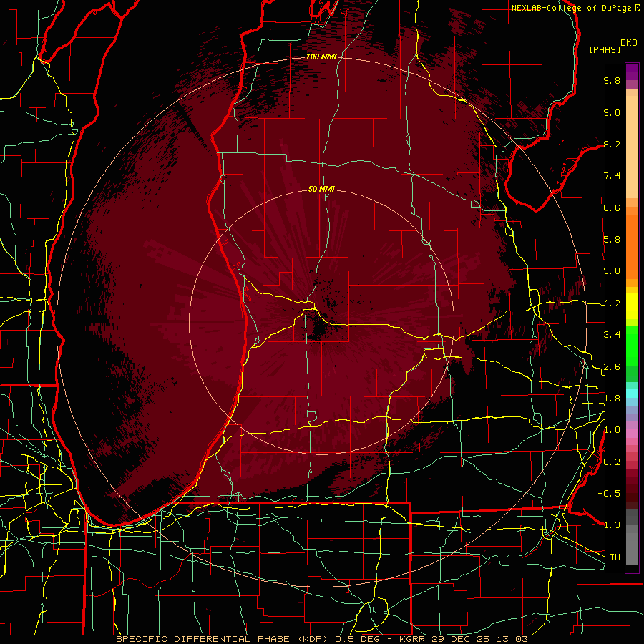644x644 pixels.
Task: Click the 4.2 legend value
Action: click(612, 303)
